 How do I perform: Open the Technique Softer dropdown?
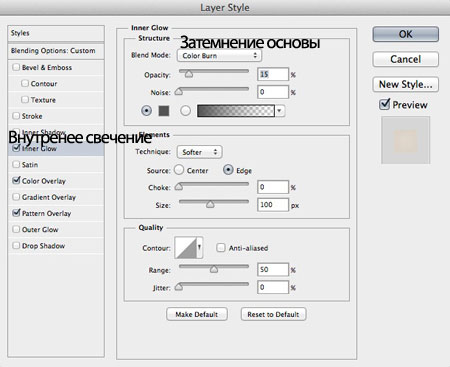(x=200, y=152)
